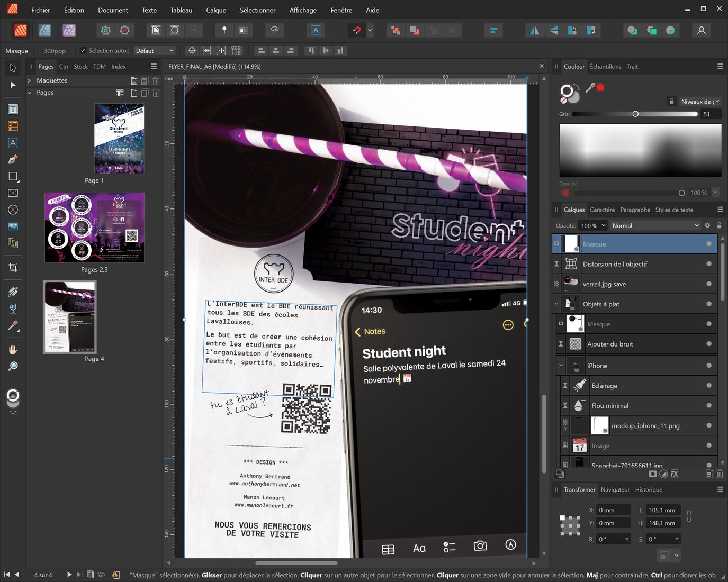The image size is (728, 582).
Task: Select the Node tool
Action: point(13,85)
